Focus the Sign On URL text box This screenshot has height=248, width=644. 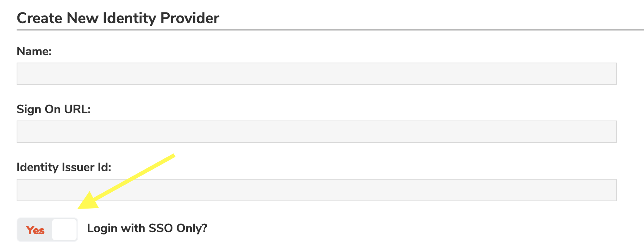pos(316,132)
